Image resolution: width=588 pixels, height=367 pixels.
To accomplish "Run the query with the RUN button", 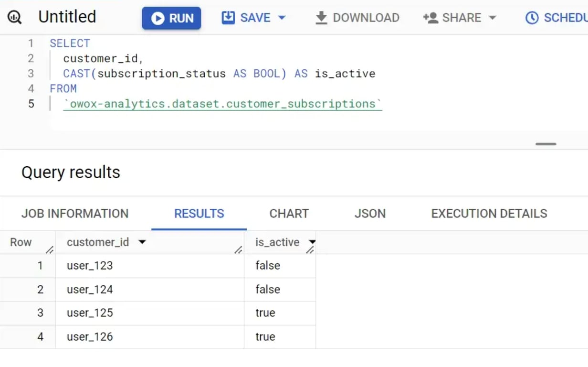I will tap(171, 18).
